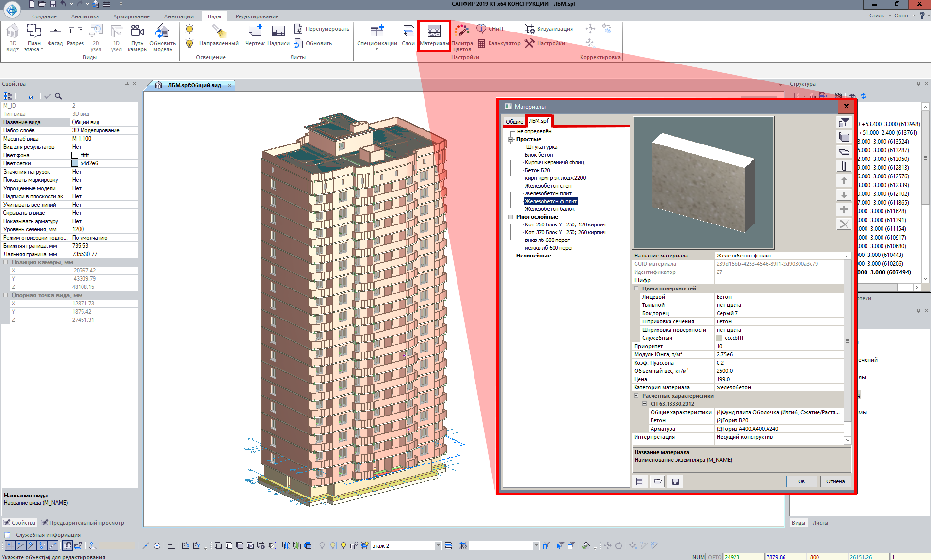Viewport: 931px width, 560px height.
Task: Click the Калькулятор tool in ribbon
Action: tap(499, 44)
